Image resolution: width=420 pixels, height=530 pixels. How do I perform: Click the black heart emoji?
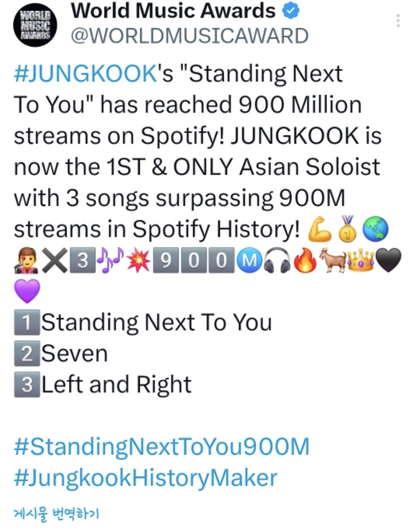click(388, 260)
